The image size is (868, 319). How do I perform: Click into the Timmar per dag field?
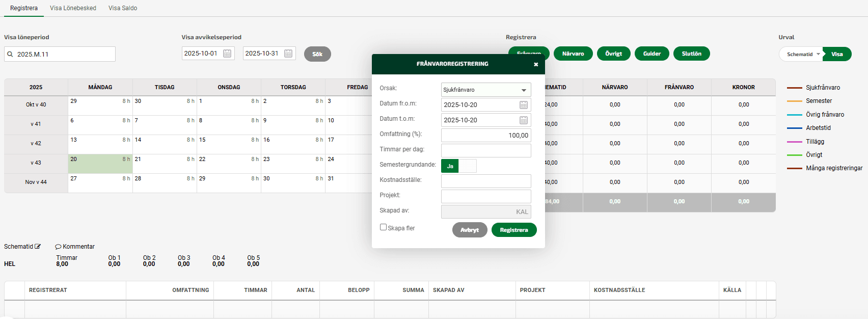[485, 150]
